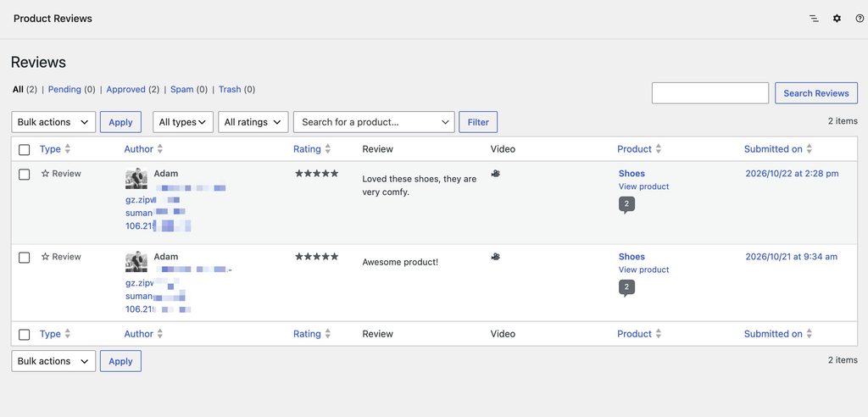Click 'Product Reviews' page title text
868x417 pixels.
(x=53, y=19)
